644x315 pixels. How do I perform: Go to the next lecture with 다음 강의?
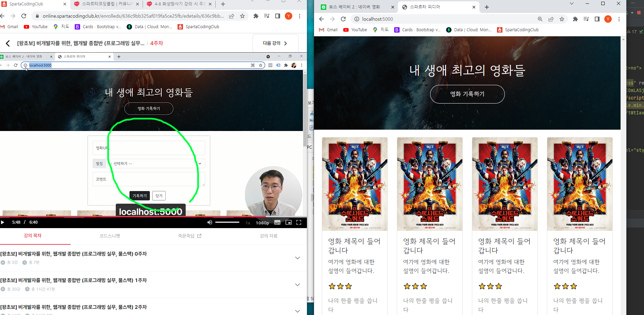pyautogui.click(x=275, y=43)
